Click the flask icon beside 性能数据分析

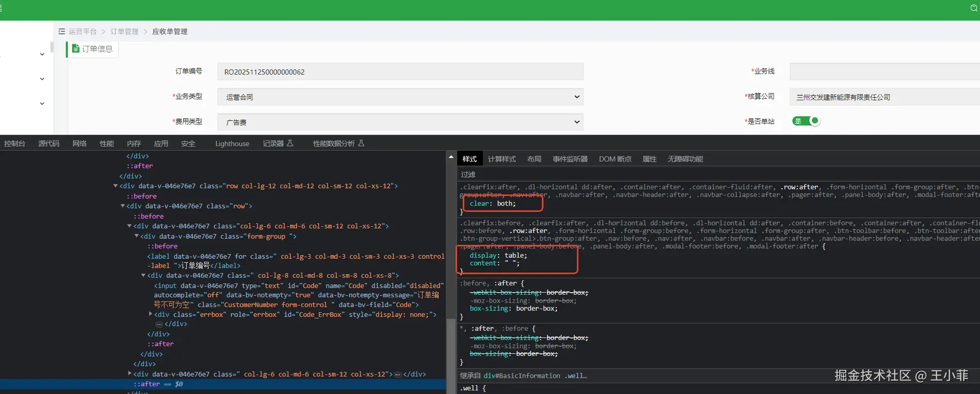(361, 143)
